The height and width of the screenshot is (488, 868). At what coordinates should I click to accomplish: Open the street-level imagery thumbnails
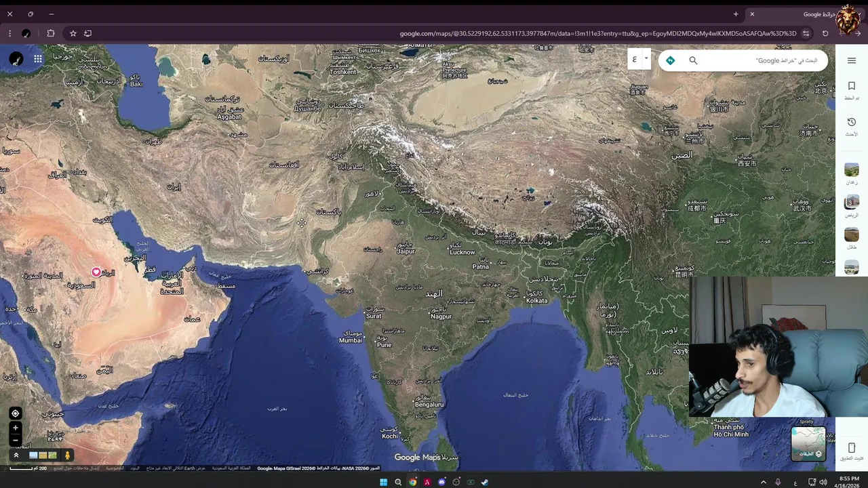[x=43, y=455]
